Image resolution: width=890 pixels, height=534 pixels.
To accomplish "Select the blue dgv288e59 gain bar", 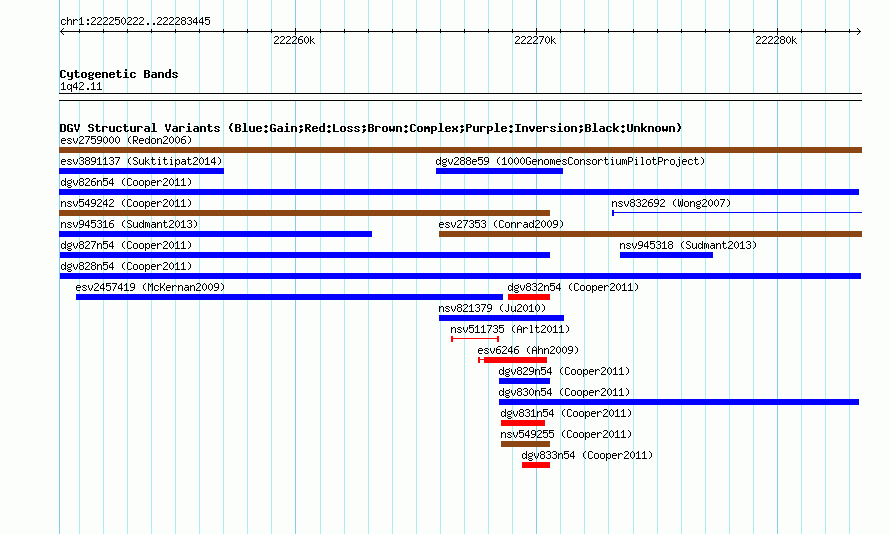I will coord(499,171).
